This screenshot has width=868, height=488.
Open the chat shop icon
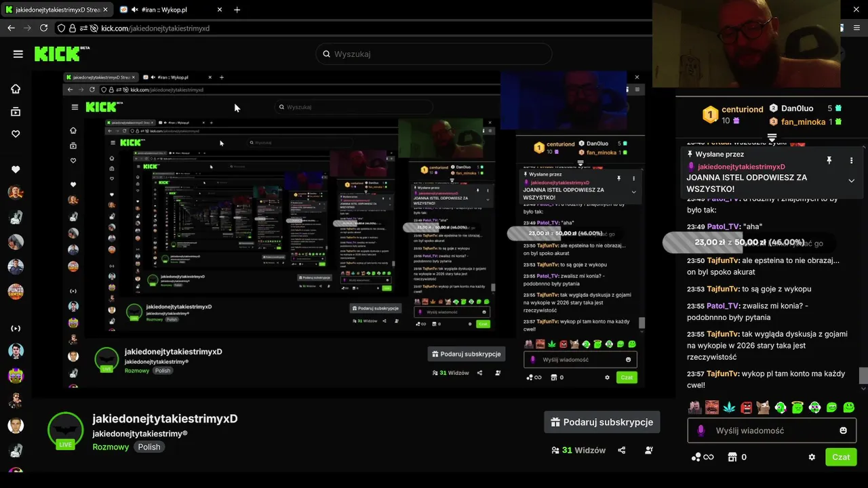732,457
